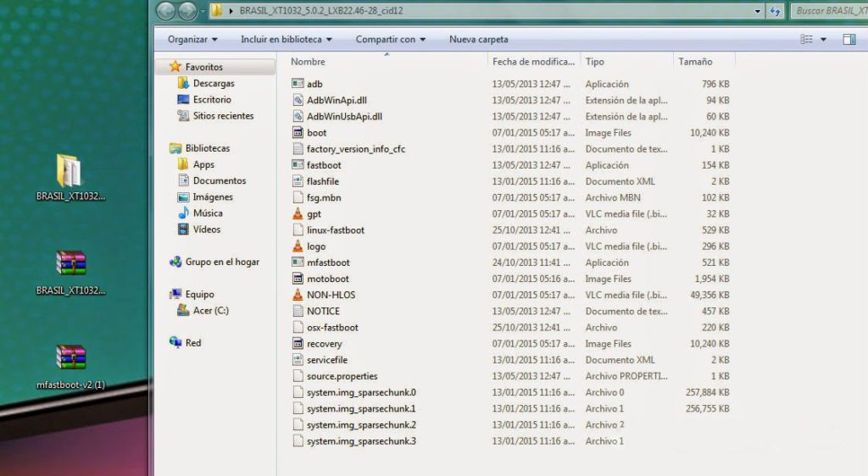868x476 pixels.
Task: Select factory_version_info_cfc file icon
Action: (x=298, y=149)
